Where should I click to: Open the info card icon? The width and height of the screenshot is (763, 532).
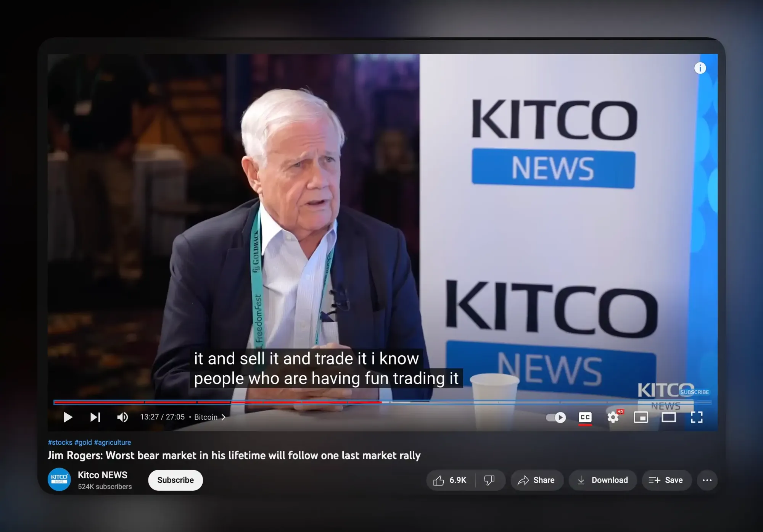click(700, 68)
